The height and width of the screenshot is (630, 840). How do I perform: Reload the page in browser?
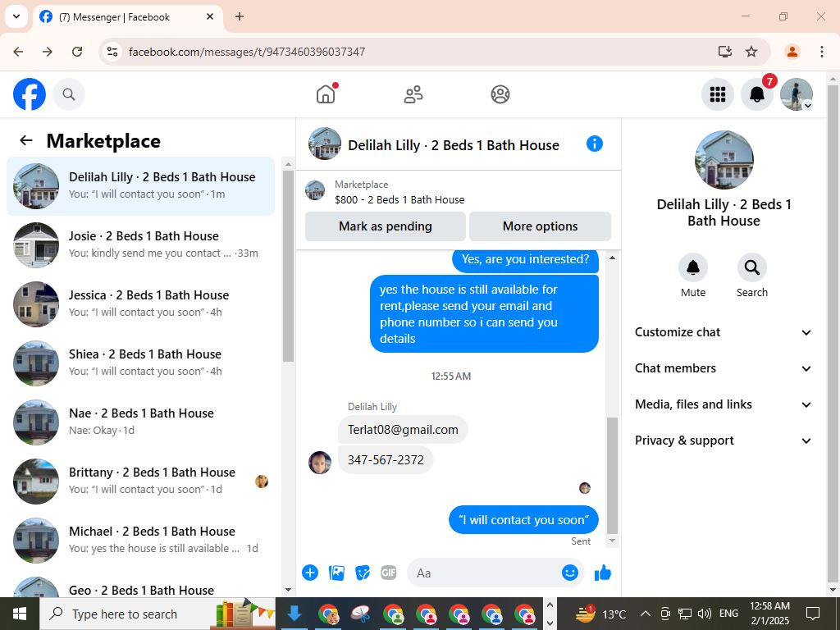coord(77,52)
